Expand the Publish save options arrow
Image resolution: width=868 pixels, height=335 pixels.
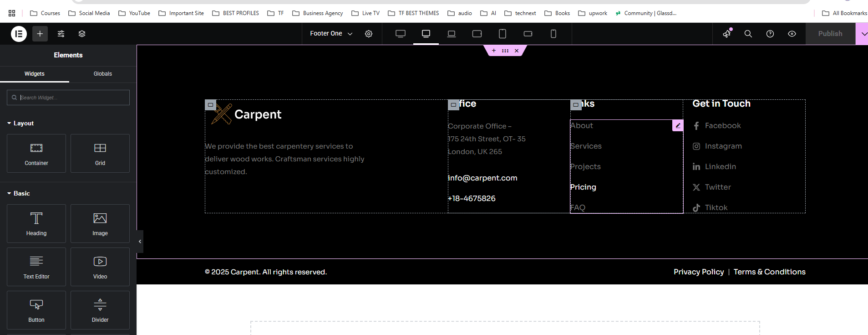point(862,34)
